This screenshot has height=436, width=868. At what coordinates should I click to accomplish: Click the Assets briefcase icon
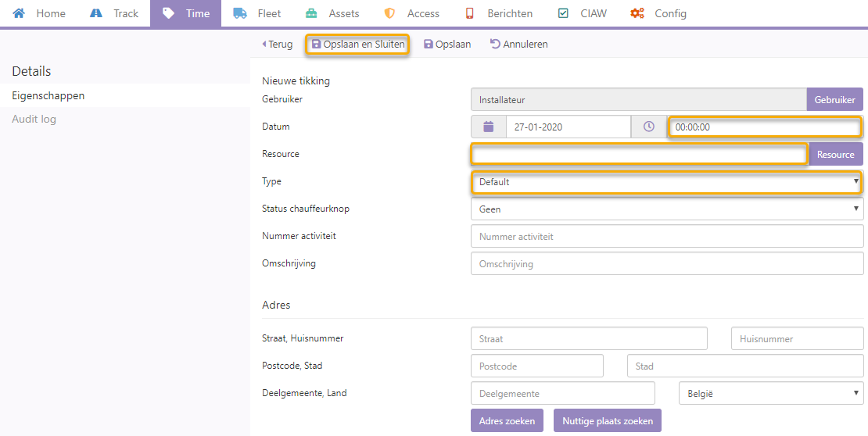pos(311,13)
